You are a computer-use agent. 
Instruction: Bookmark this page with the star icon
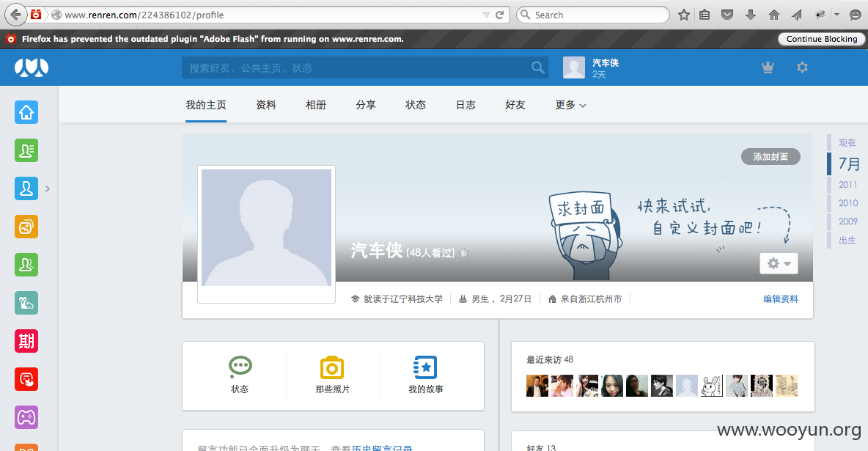point(684,15)
